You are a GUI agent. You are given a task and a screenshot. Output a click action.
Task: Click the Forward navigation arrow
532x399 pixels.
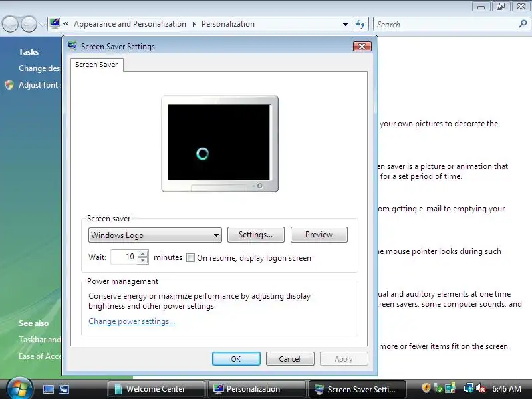[x=29, y=24]
